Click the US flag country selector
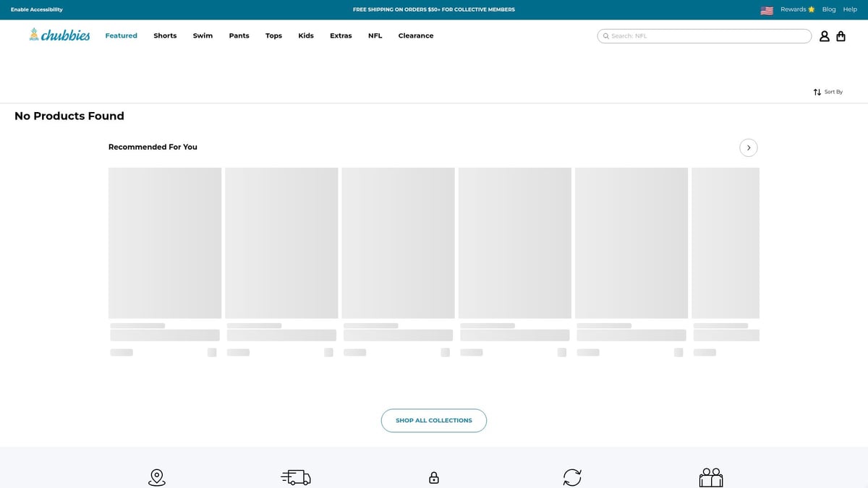 pos(767,10)
